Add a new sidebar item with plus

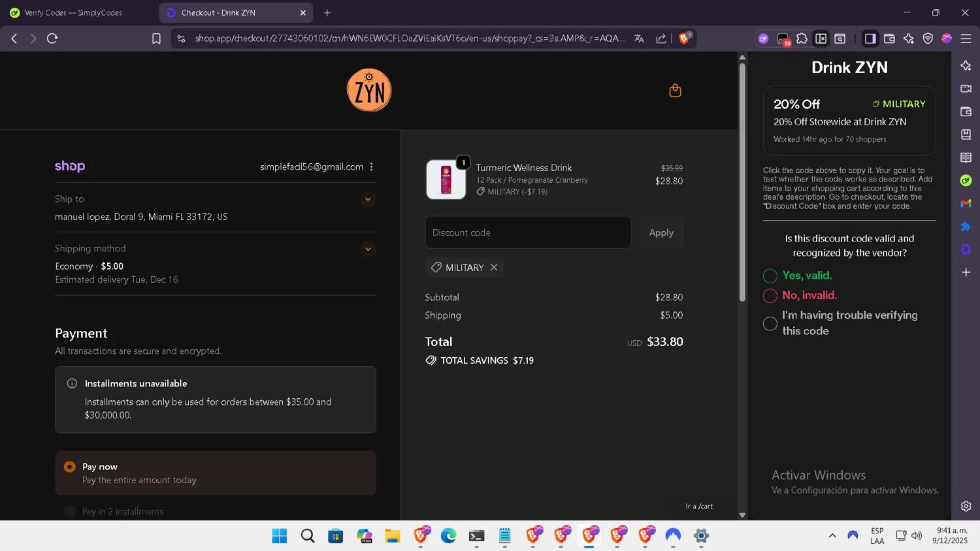click(966, 272)
